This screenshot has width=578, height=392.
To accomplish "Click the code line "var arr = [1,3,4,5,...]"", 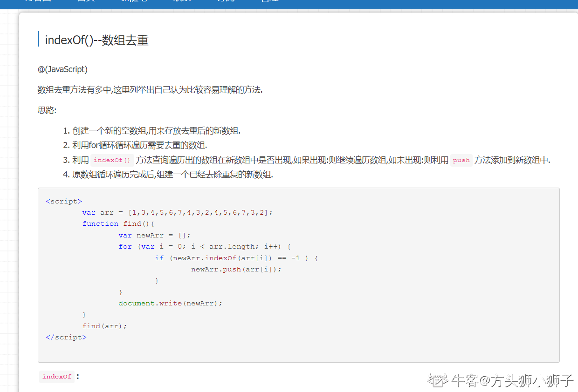I will pos(177,212).
